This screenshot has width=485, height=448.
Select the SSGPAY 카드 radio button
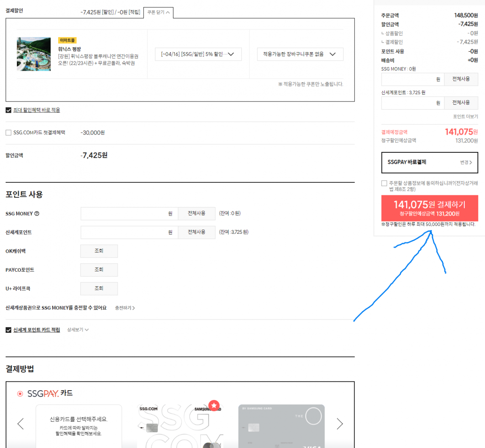[x=20, y=393]
